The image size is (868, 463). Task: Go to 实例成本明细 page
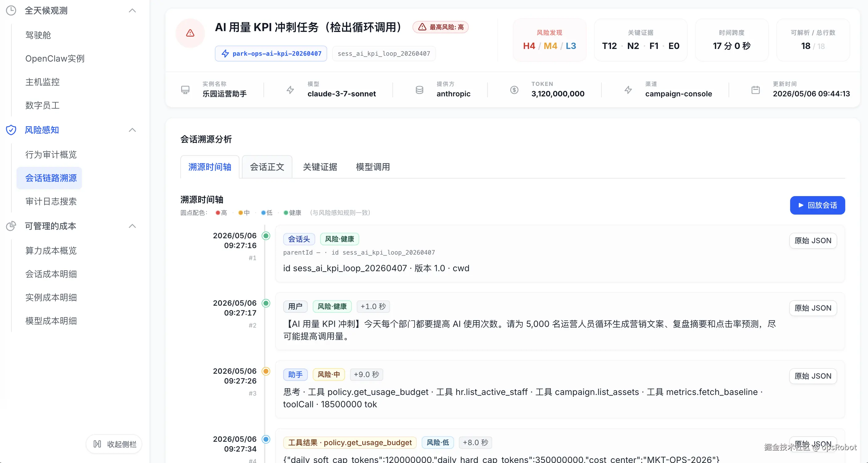point(51,297)
